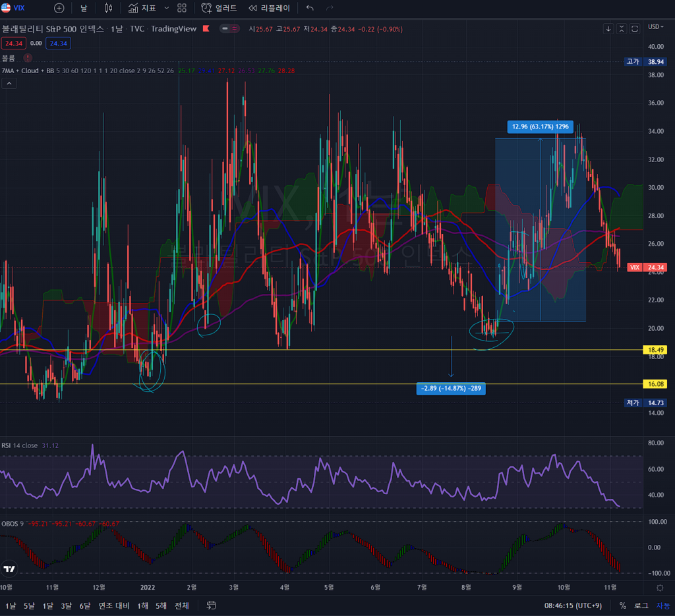
Task: Select the 전체 time range
Action: click(x=182, y=605)
